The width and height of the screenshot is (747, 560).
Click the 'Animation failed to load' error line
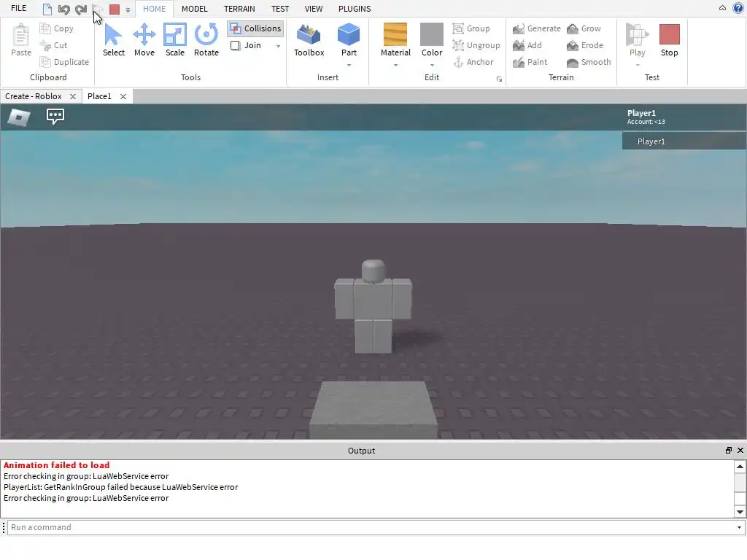pyautogui.click(x=57, y=465)
